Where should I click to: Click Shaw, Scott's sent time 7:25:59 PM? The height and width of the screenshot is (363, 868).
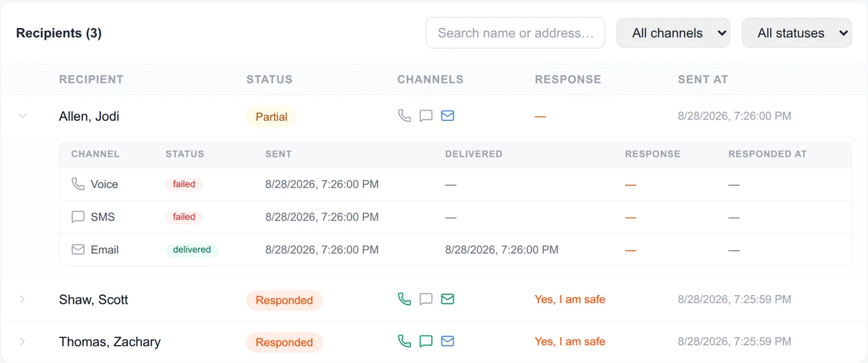coord(734,299)
